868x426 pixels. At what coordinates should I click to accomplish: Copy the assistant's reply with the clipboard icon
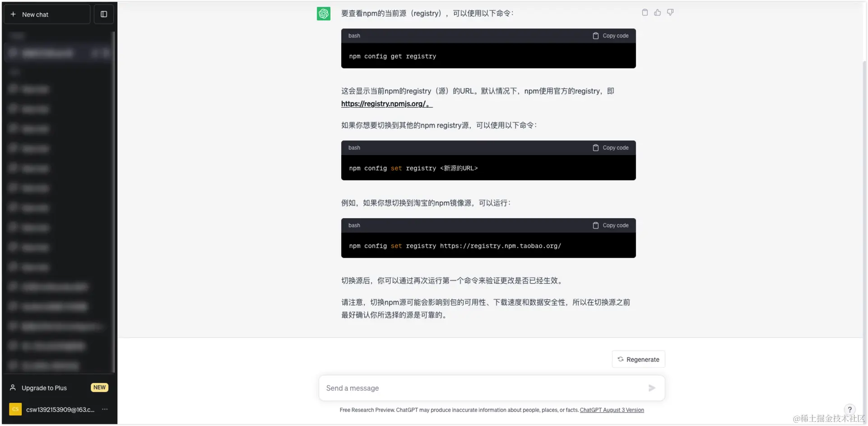645,13
